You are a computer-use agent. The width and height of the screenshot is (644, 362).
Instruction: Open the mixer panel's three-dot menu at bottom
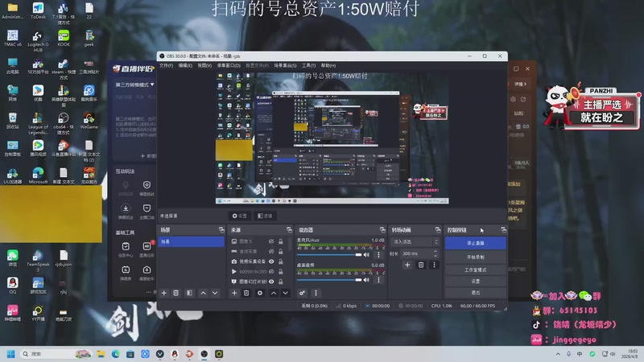(316, 293)
